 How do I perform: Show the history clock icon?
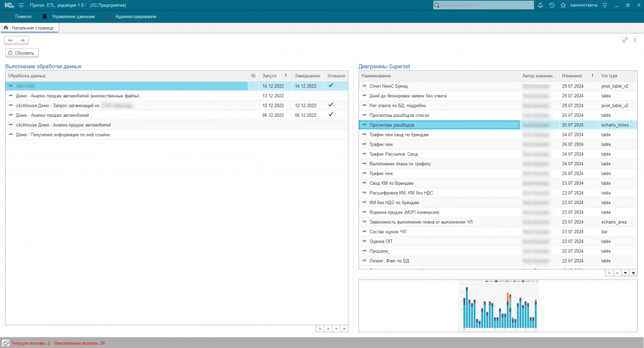[x=552, y=5]
